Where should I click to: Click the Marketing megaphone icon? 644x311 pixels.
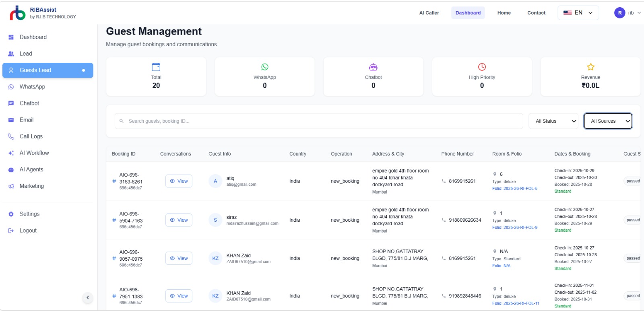point(11,186)
